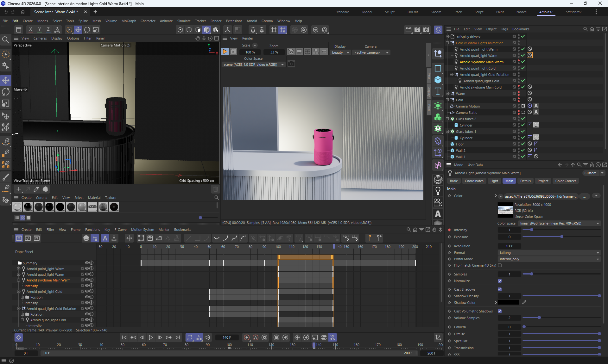Collapse the Cold & Warm Lights animation group
Screen dimensions: 608x364
pos(447,43)
